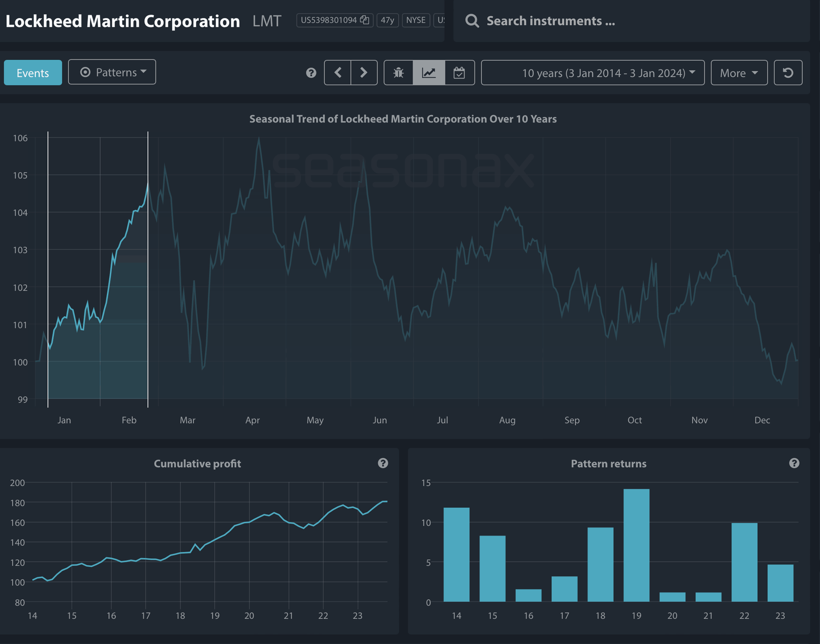820x644 pixels.
Task: Click the Apr label on seasonal chart axis
Action: pos(252,420)
